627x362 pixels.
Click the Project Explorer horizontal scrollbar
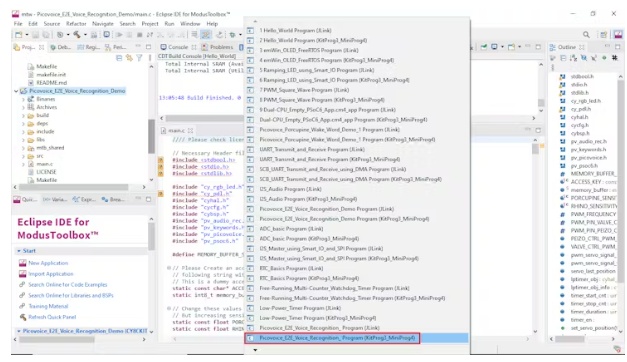74,187
